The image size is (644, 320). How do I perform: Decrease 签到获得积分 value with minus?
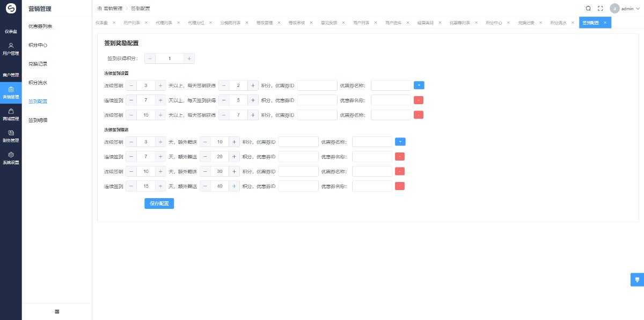coord(150,59)
